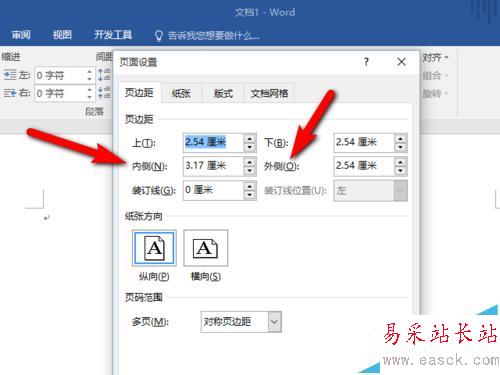
Task: Click the lightbulb Tell Me icon
Action: pyautogui.click(x=159, y=35)
